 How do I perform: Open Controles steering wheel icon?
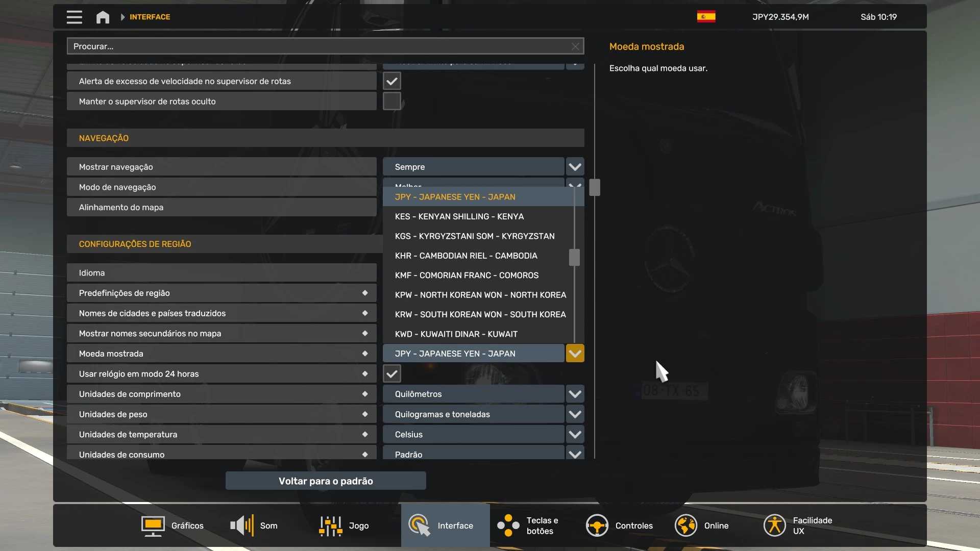(x=597, y=525)
